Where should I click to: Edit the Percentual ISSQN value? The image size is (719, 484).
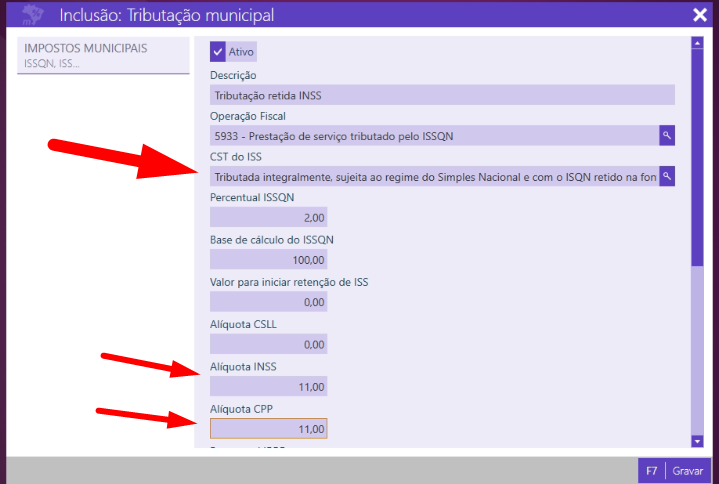tap(268, 217)
